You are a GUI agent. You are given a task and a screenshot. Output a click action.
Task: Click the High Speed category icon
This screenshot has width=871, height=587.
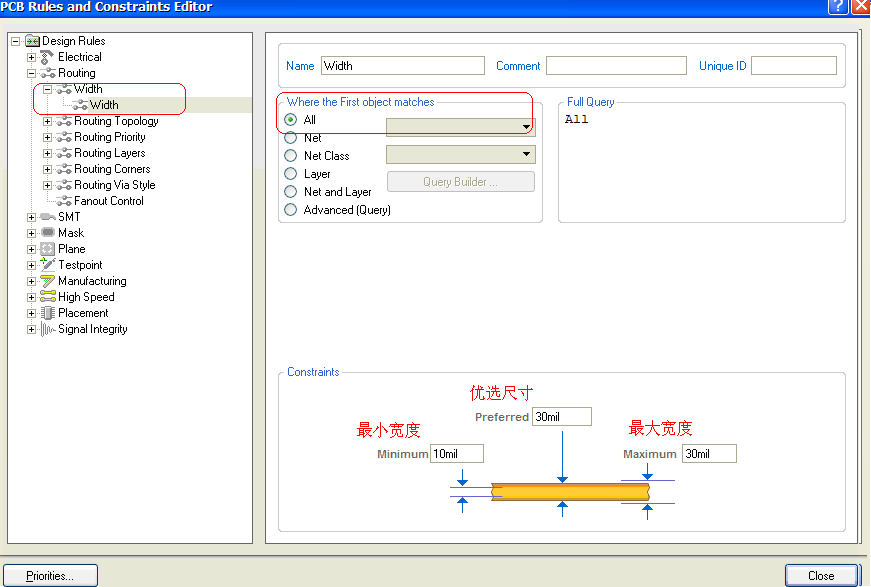48,297
